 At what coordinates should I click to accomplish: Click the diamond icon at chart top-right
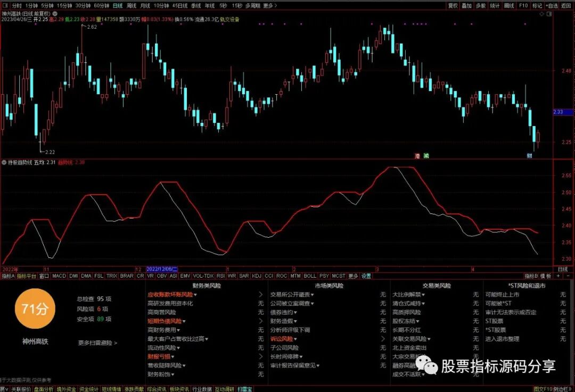(541, 14)
